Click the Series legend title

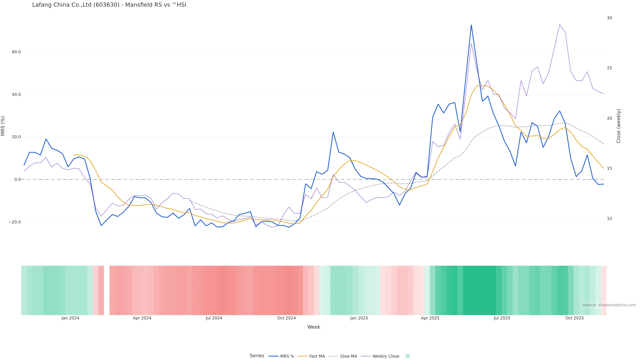point(257,356)
